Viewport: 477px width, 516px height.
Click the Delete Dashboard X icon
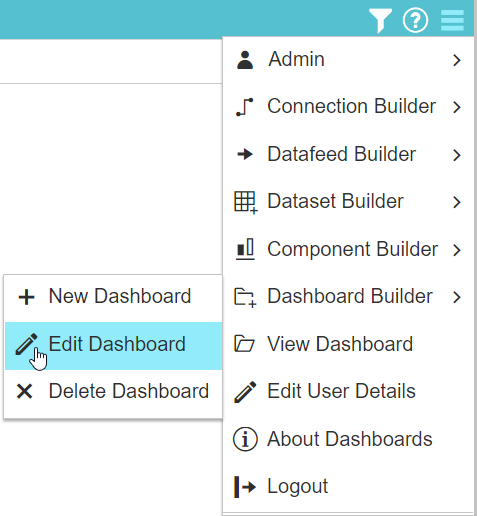[x=25, y=391]
